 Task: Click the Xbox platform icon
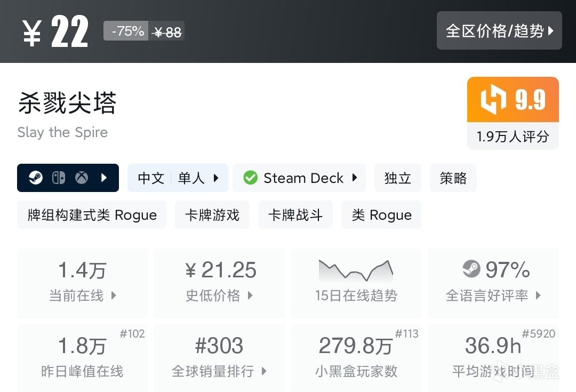81,178
